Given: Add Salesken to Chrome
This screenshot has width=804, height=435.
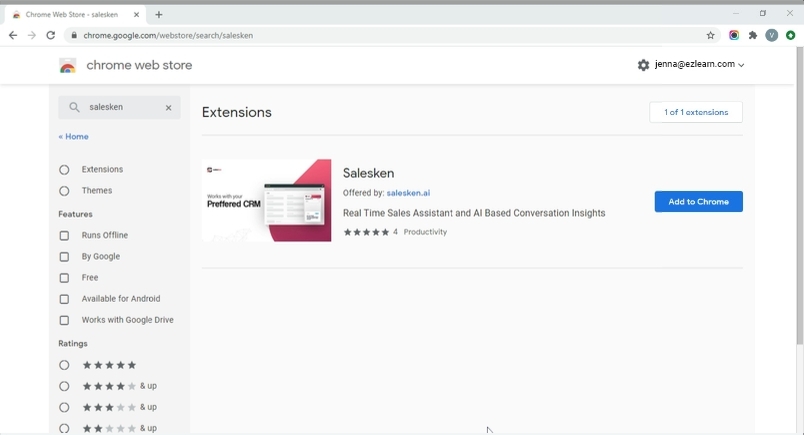Looking at the screenshot, I should pyautogui.click(x=698, y=202).
